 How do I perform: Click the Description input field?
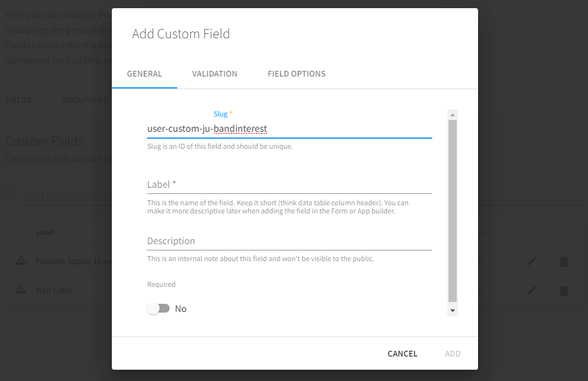289,242
